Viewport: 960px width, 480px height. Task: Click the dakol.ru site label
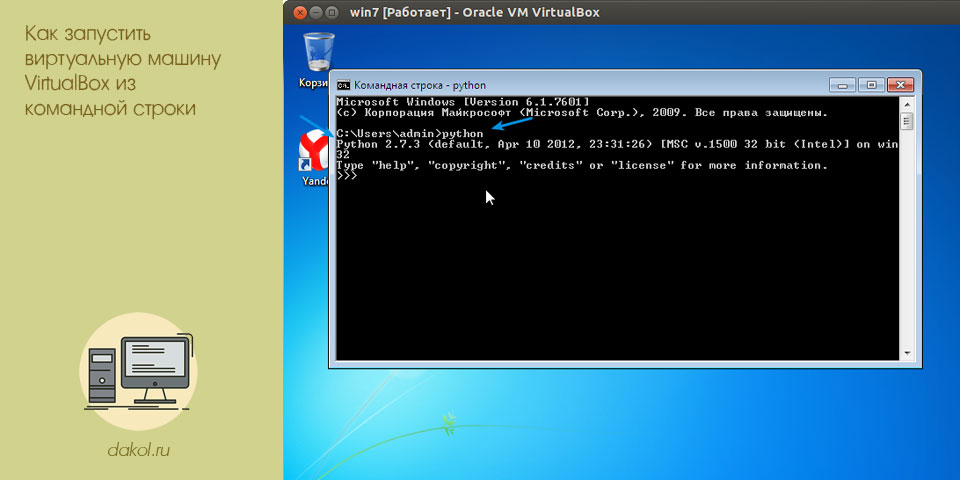tap(139, 451)
